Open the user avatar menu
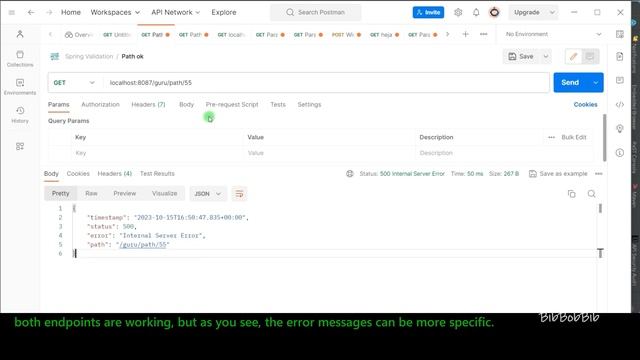The height and width of the screenshot is (360, 640). tap(494, 13)
